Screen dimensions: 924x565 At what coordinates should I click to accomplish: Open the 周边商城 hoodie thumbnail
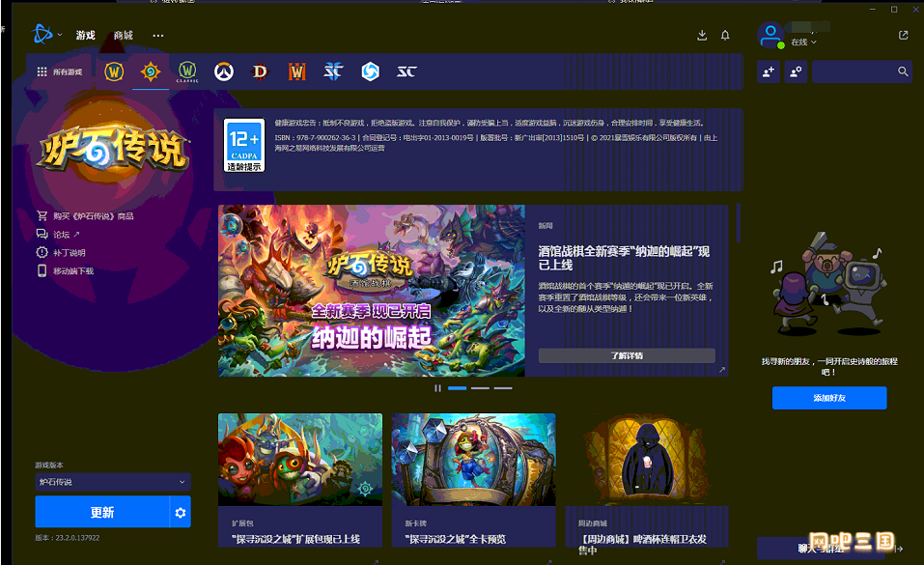click(647, 460)
